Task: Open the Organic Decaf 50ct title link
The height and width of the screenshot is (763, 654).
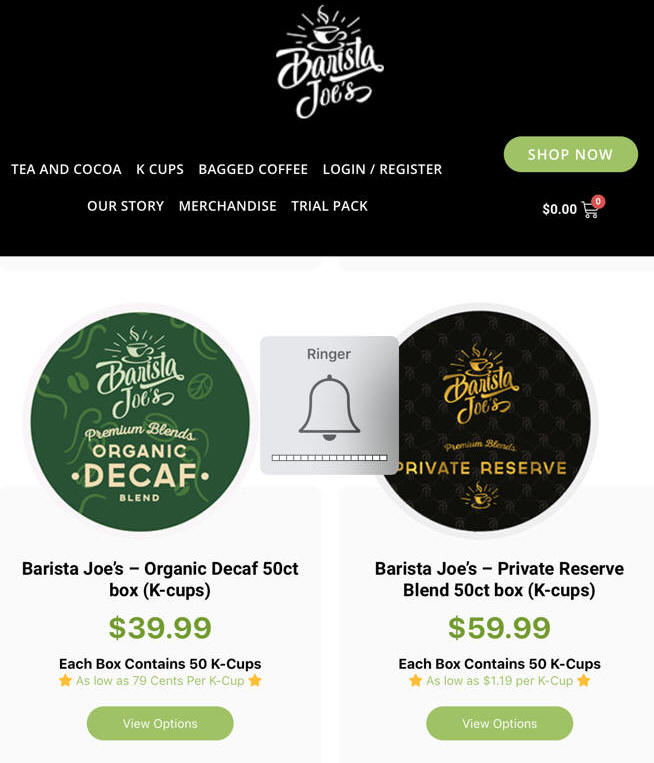Action: [x=160, y=579]
